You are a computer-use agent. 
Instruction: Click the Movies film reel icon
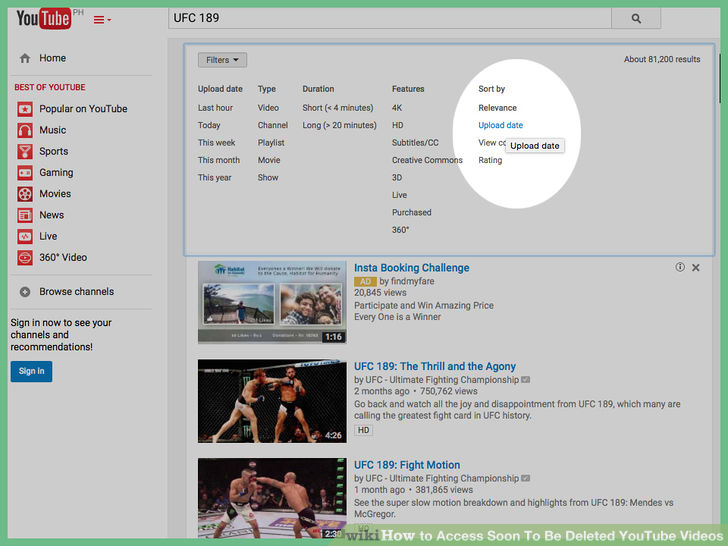click(x=25, y=194)
